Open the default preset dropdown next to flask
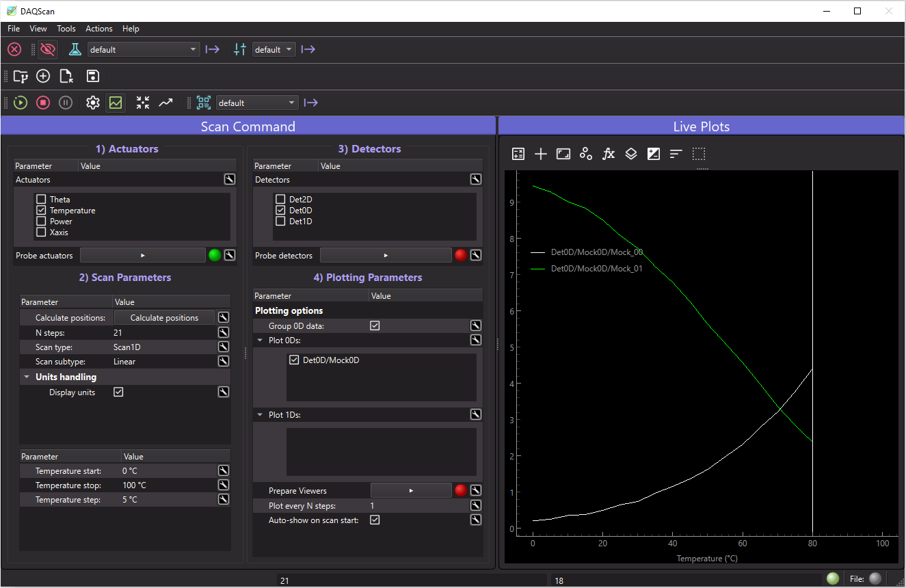The width and height of the screenshot is (906, 588). [x=144, y=49]
